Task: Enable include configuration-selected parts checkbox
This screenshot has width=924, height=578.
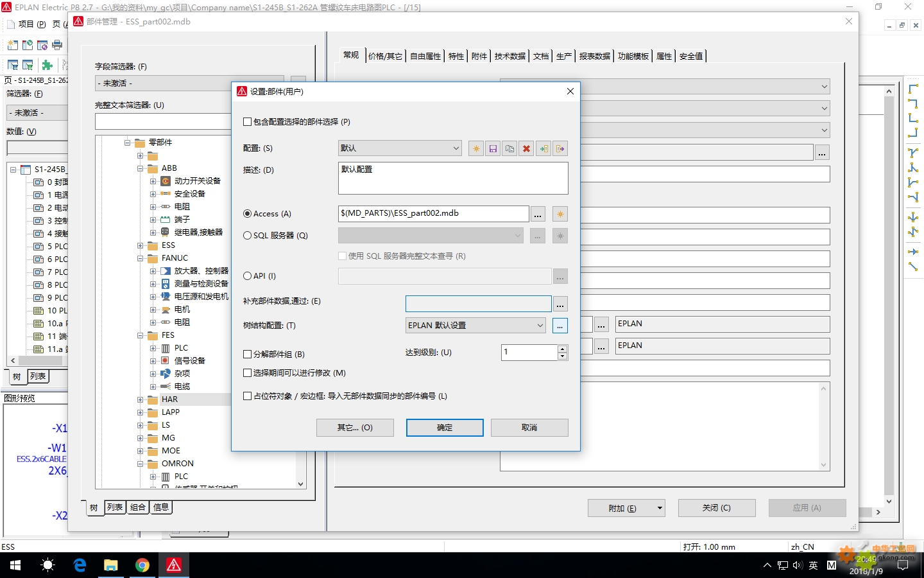Action: (247, 122)
